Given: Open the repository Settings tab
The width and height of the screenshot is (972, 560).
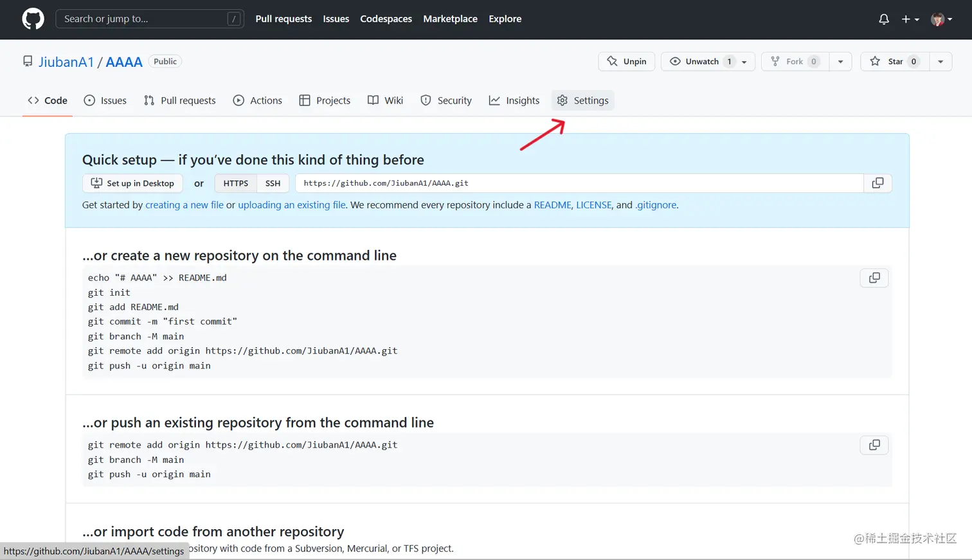Looking at the screenshot, I should (x=583, y=100).
